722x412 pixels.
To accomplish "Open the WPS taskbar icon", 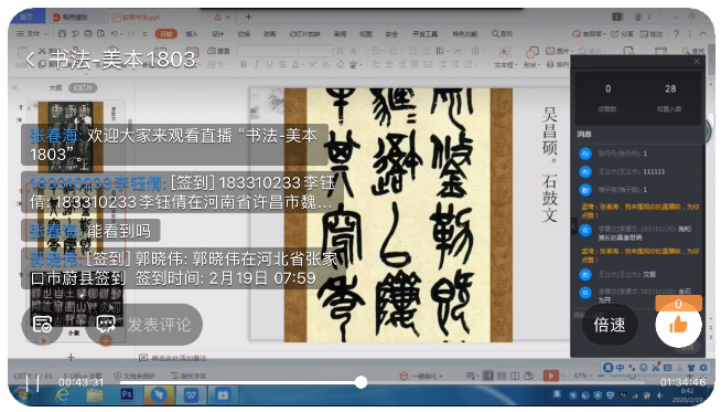I will (x=191, y=395).
